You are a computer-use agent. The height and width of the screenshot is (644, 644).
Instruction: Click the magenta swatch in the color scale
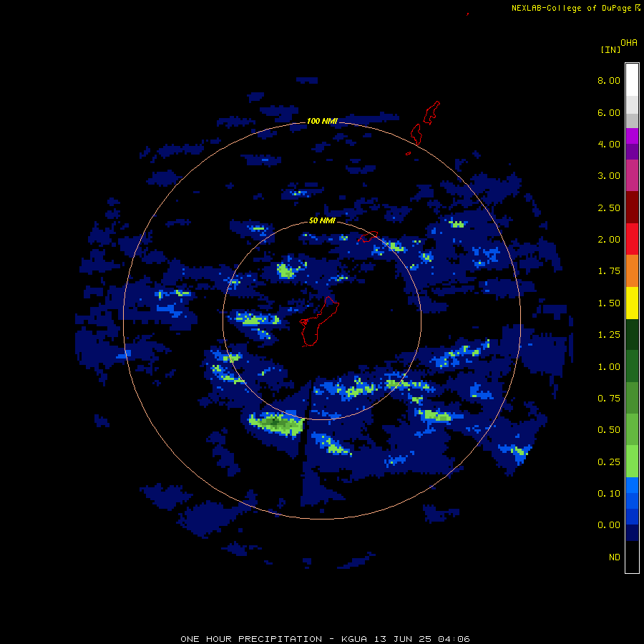(632, 136)
